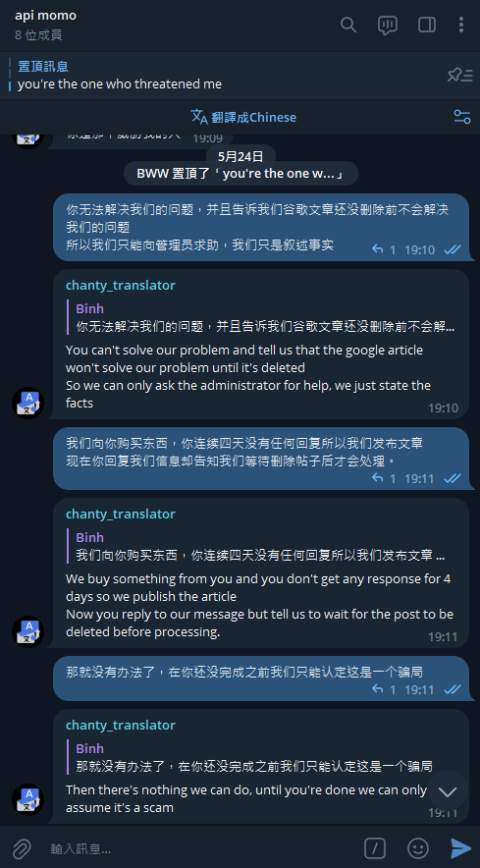
Task: View the 1 reply indicator on the 19:10 message
Action: point(384,249)
